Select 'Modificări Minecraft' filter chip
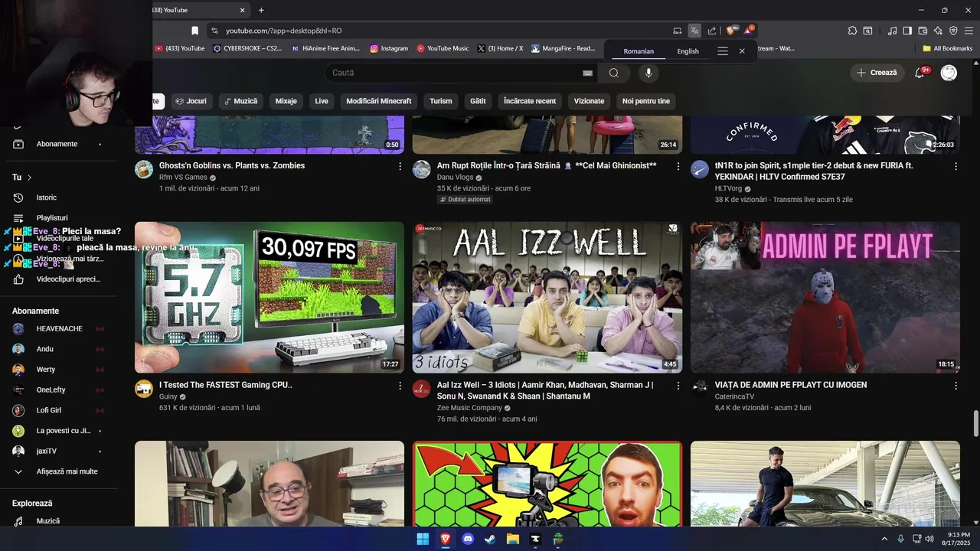This screenshot has height=551, width=980. (x=378, y=101)
